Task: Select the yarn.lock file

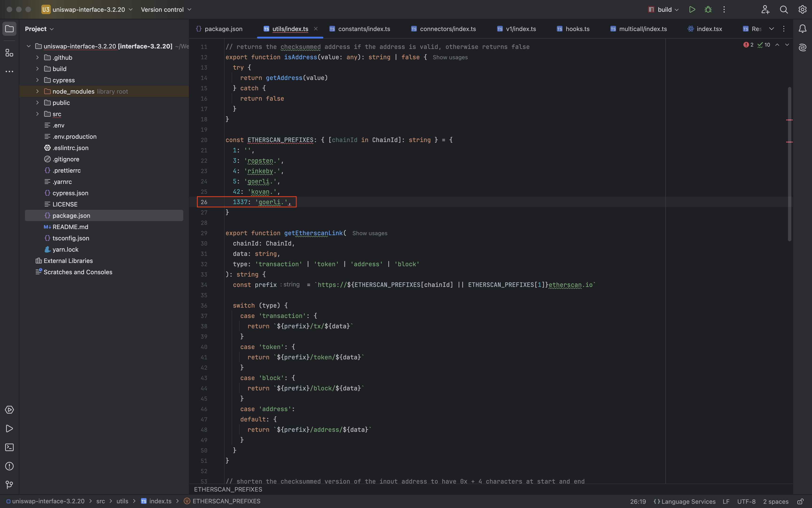Action: click(x=65, y=249)
